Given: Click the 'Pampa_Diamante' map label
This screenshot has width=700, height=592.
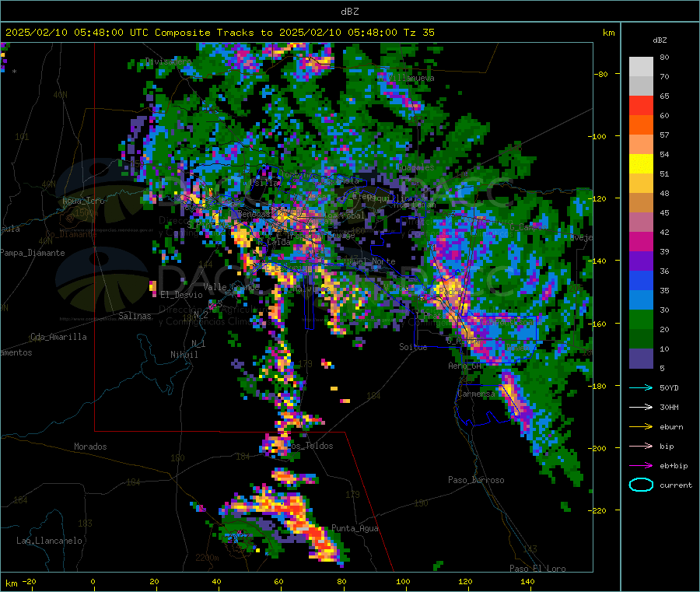Looking at the screenshot, I should click(x=33, y=253).
